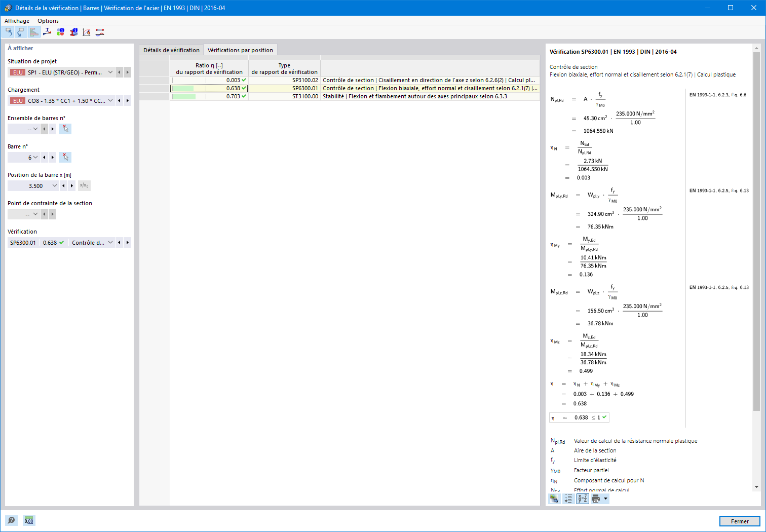Screen dimensions: 766x532
Task: Click the fire curve graph icon
Action: click(x=87, y=32)
